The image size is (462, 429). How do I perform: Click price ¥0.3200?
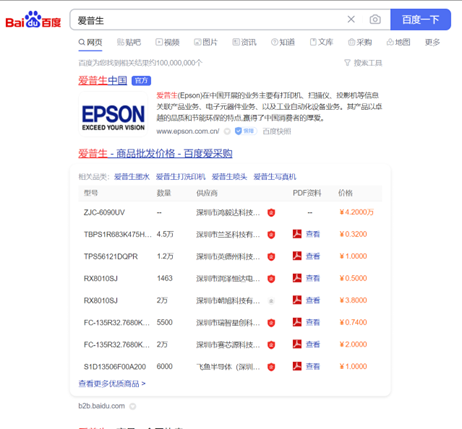pyautogui.click(x=353, y=234)
